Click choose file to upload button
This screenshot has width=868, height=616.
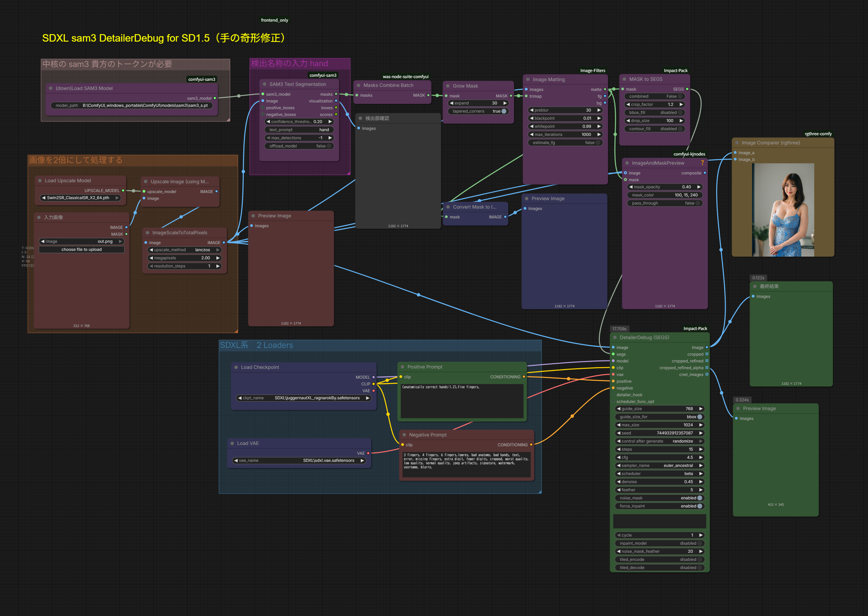(81, 250)
